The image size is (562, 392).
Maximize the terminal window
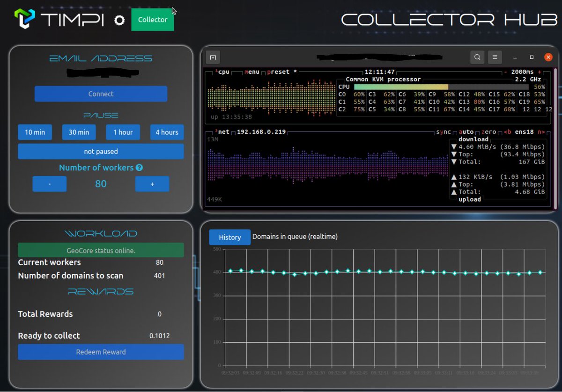coord(532,58)
